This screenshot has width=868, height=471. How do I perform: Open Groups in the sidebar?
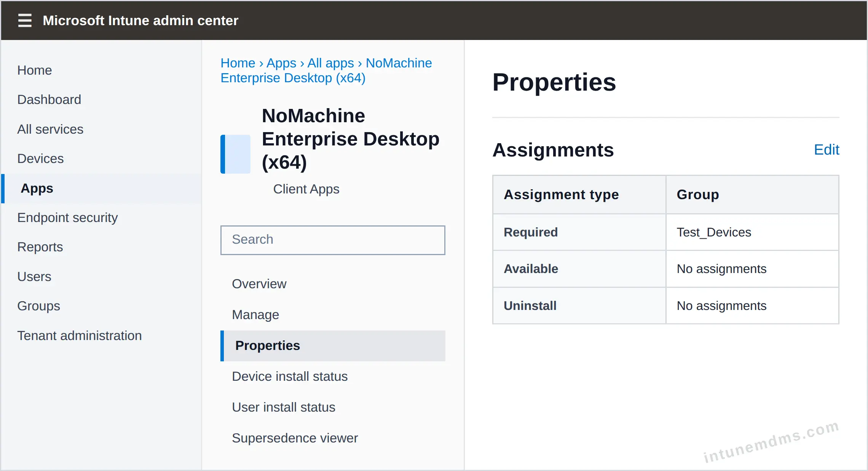[38, 306]
